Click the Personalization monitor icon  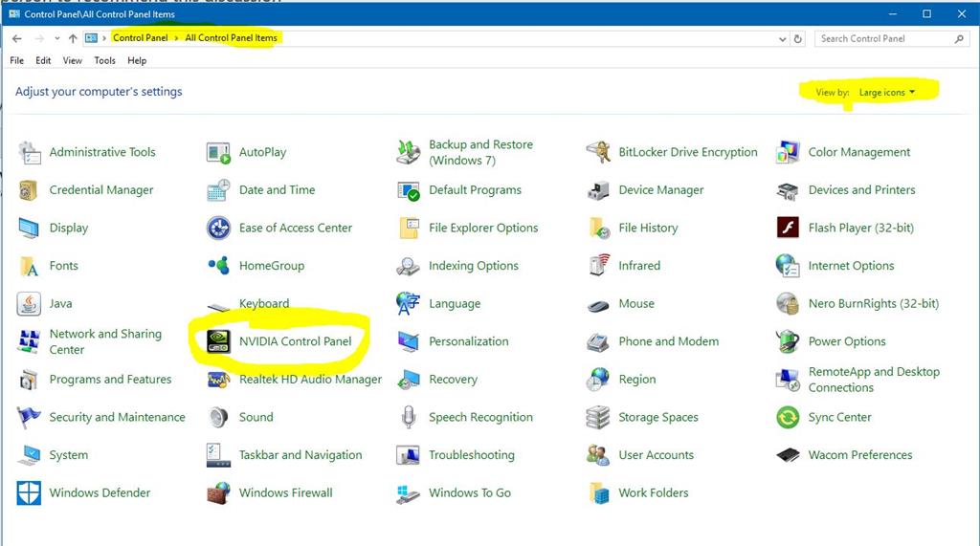(x=408, y=341)
